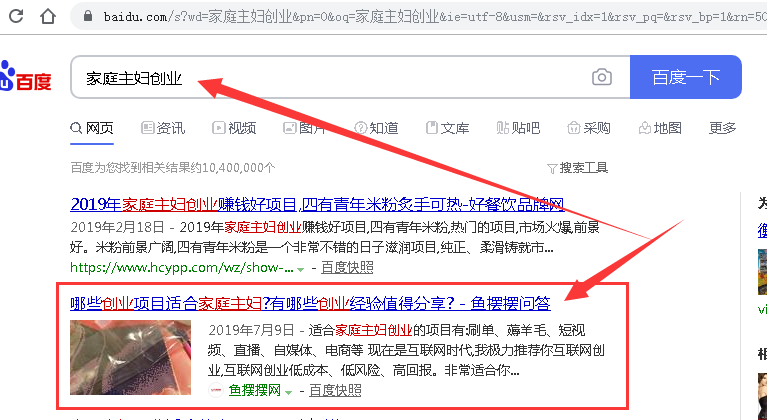Image resolution: width=767 pixels, height=420 pixels.
Task: Expand the dropdown arrow after 鱼摆摆网
Action: tap(288, 392)
